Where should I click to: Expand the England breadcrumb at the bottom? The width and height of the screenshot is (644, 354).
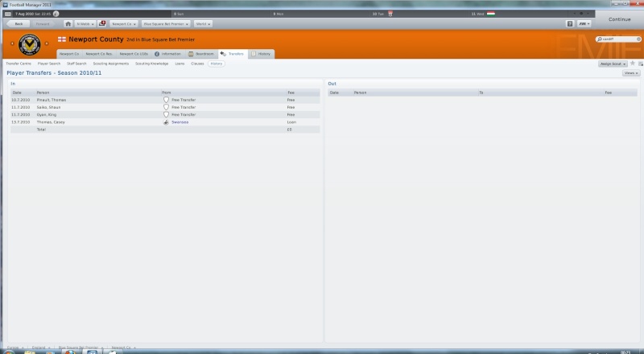[x=41, y=348]
